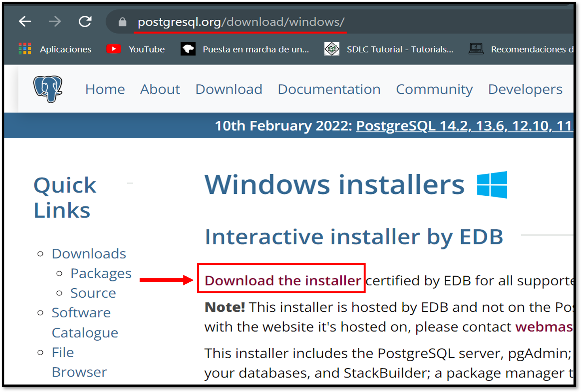Click the '10th February 2022:' banner text
Screen dimensions: 581x392
point(283,126)
